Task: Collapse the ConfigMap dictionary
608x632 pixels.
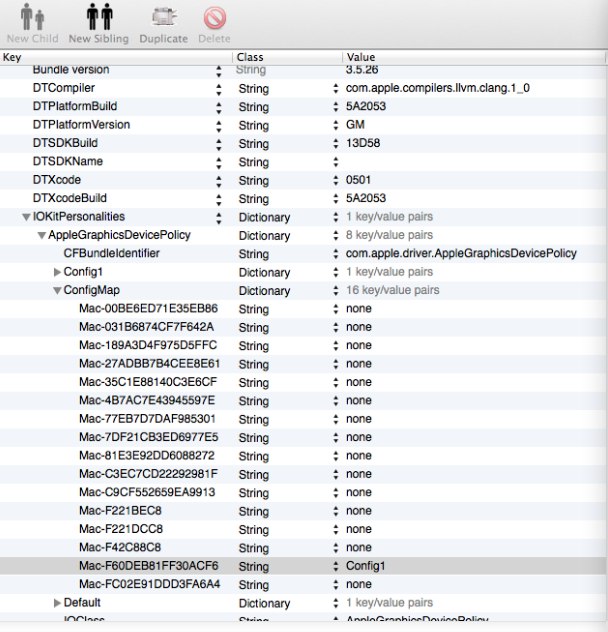Action: pyautogui.click(x=57, y=291)
